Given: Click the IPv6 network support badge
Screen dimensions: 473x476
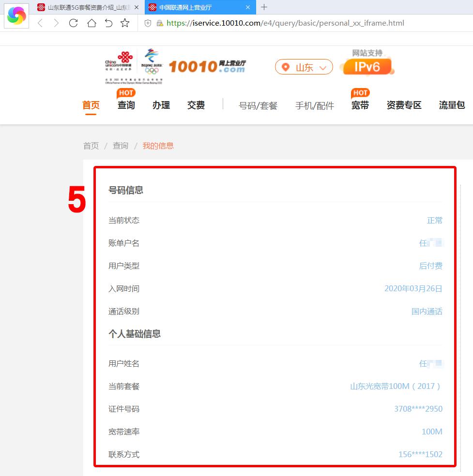Looking at the screenshot, I should [x=367, y=66].
